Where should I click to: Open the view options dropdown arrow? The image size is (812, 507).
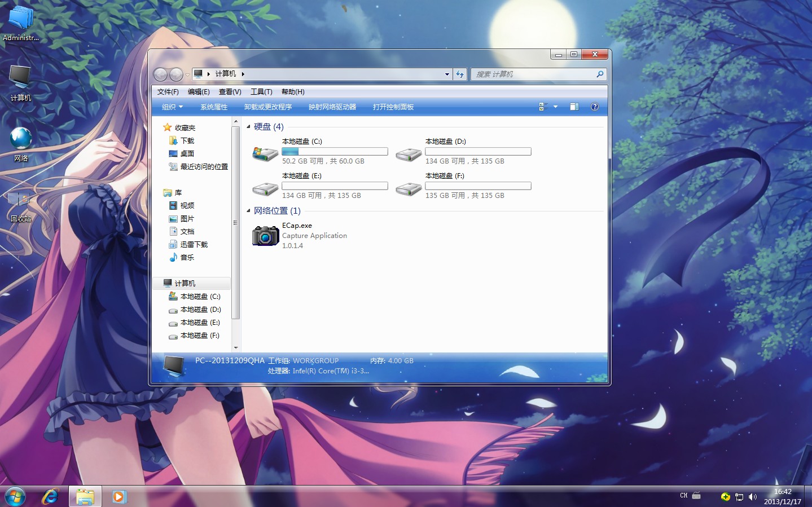[555, 107]
